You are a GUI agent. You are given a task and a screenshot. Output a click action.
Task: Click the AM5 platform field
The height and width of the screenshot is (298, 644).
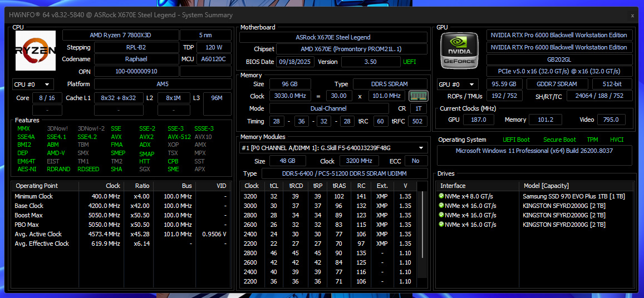pos(163,84)
